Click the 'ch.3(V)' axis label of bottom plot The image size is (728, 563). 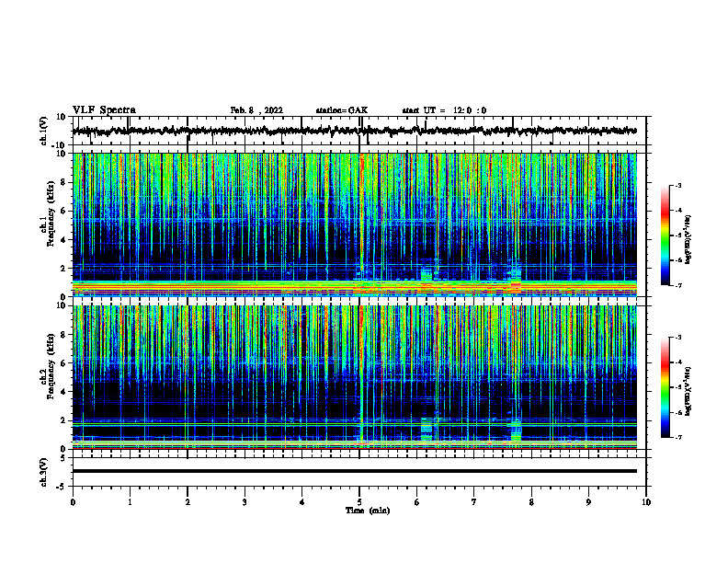click(44, 472)
